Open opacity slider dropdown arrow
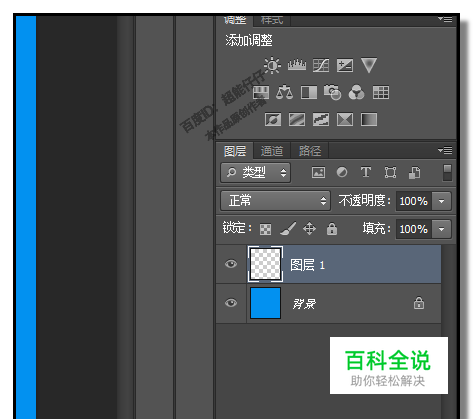The image size is (473, 419). 442,201
